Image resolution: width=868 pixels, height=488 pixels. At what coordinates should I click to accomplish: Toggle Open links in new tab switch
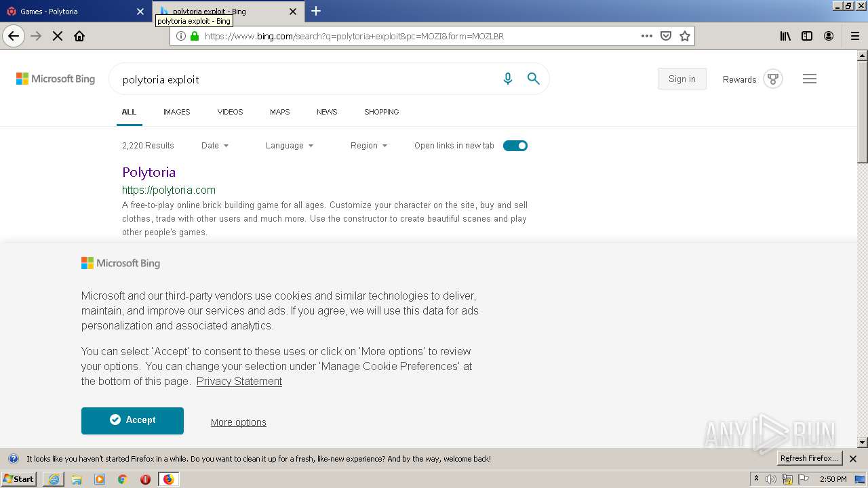pos(515,146)
